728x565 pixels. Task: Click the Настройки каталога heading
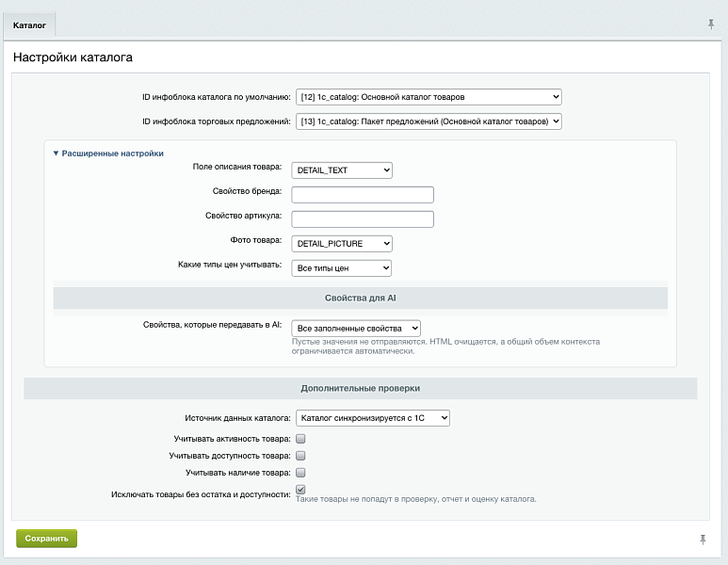pyautogui.click(x=73, y=57)
